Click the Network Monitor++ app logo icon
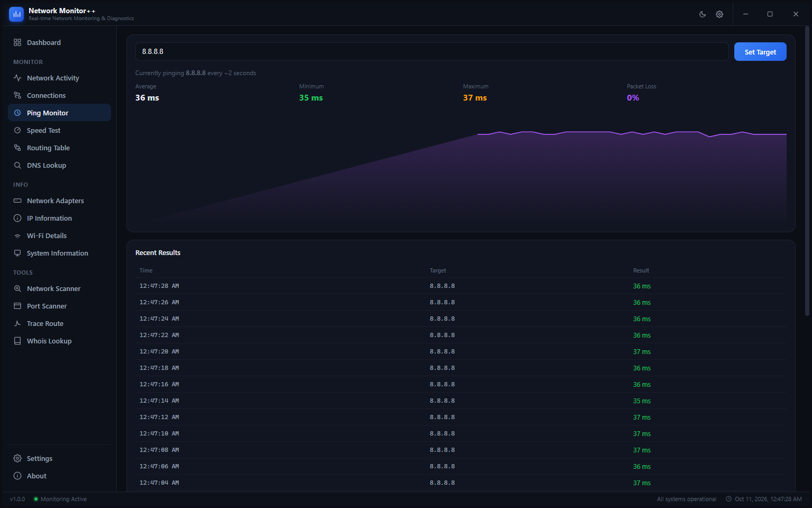This screenshot has height=508, width=812. pos(16,14)
